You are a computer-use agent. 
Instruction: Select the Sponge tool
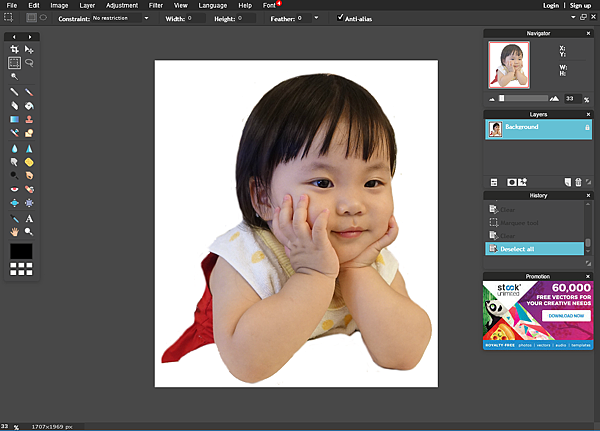coord(29,162)
